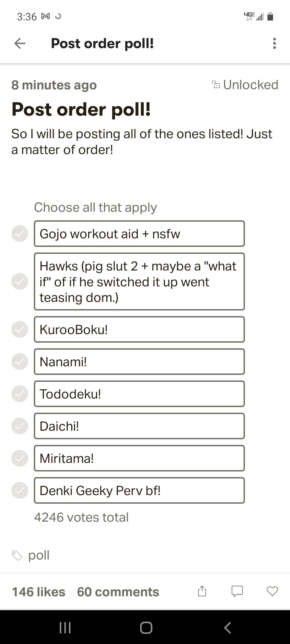This screenshot has height=644, width=290.
Task: Open the three-dot overflow menu
Action: click(274, 43)
